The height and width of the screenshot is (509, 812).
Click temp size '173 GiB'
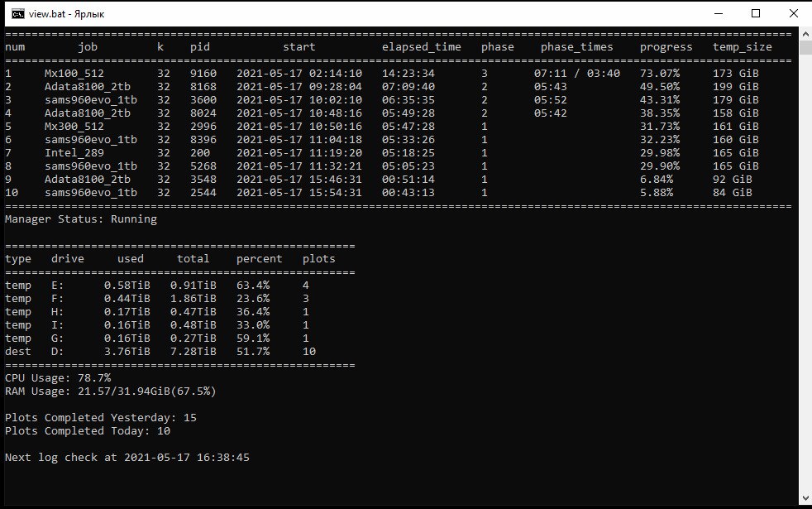coord(735,74)
